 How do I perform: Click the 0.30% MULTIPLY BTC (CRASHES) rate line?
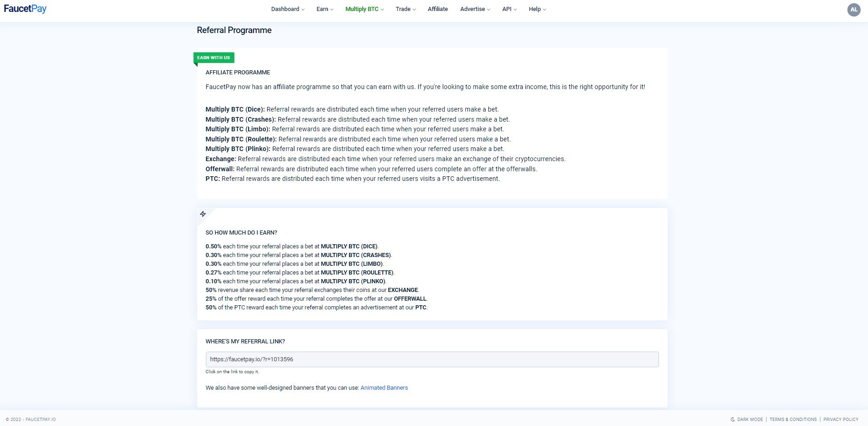pos(299,255)
